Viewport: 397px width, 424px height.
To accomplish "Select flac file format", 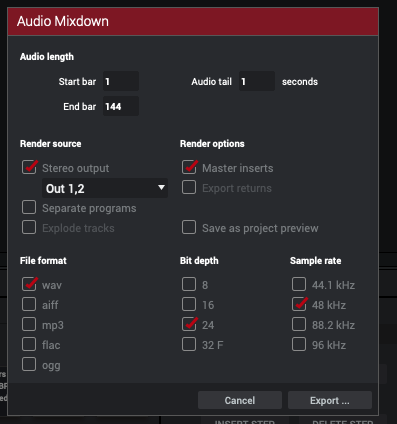I will pos(29,344).
